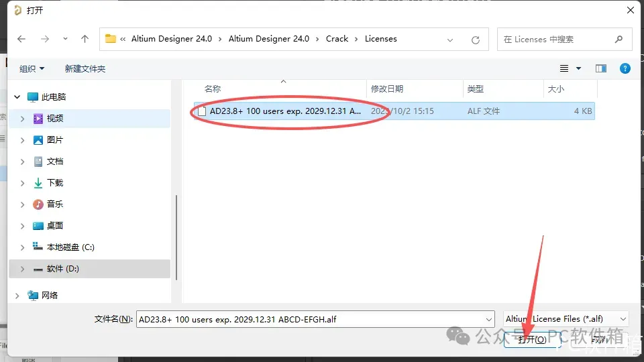Open the 组织 menu
The height and width of the screenshot is (362, 644).
(x=32, y=68)
